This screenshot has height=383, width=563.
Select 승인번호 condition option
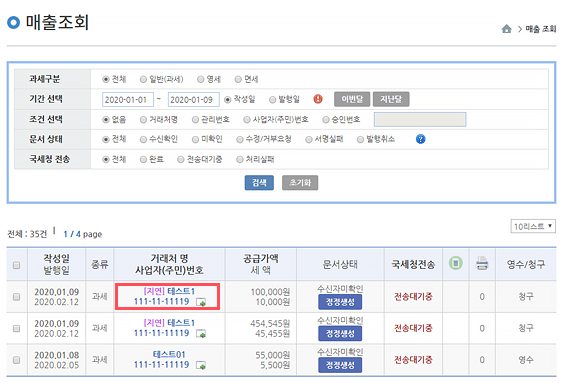326,120
